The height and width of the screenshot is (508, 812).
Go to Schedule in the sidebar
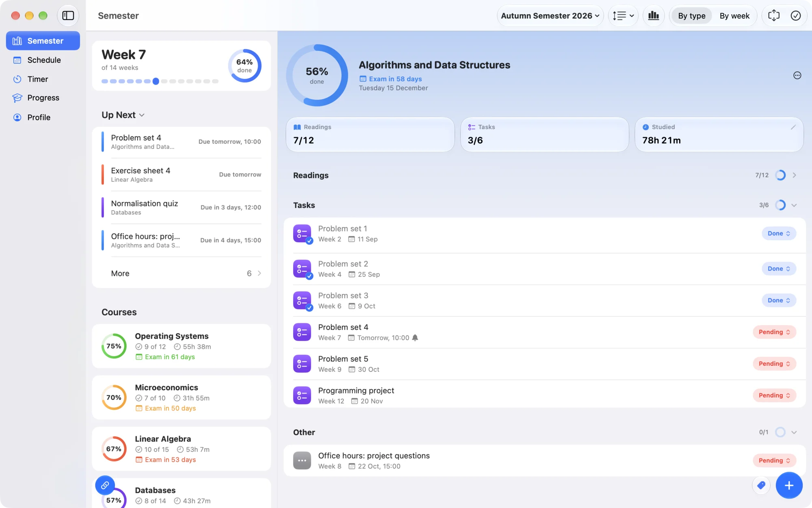click(x=43, y=60)
